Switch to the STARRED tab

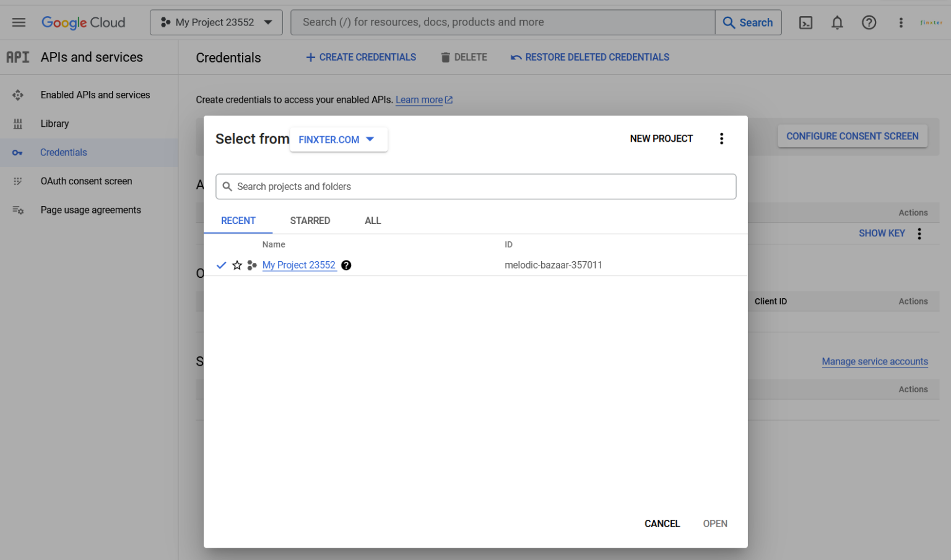point(310,220)
